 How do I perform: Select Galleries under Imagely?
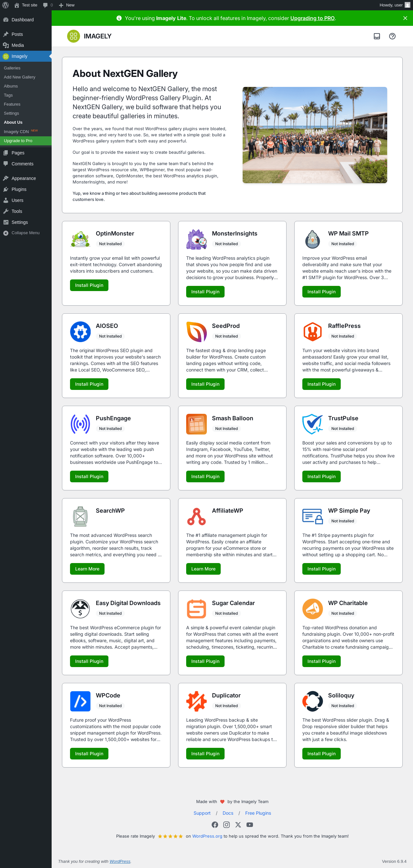coord(12,68)
